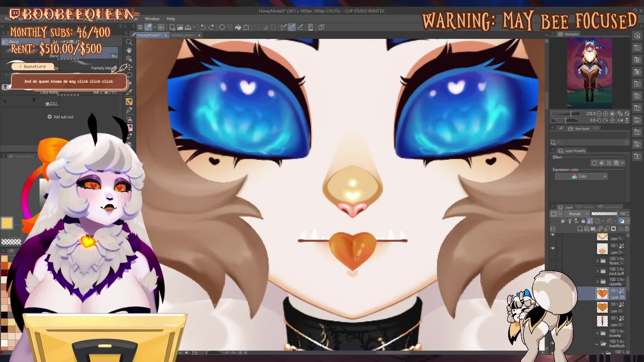Toggle Lock layer padlock icon
The width and height of the screenshot is (644, 362).
583,221
